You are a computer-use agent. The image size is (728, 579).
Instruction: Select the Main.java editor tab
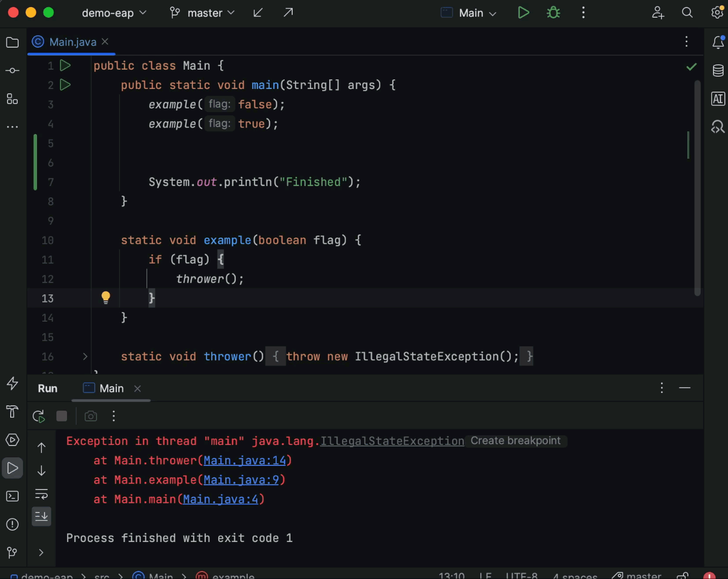tap(72, 42)
